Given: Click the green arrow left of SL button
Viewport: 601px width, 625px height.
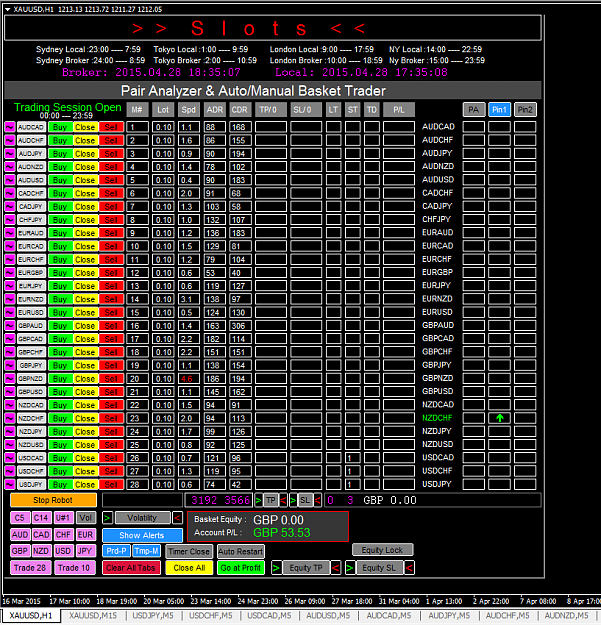Looking at the screenshot, I should tap(293, 500).
